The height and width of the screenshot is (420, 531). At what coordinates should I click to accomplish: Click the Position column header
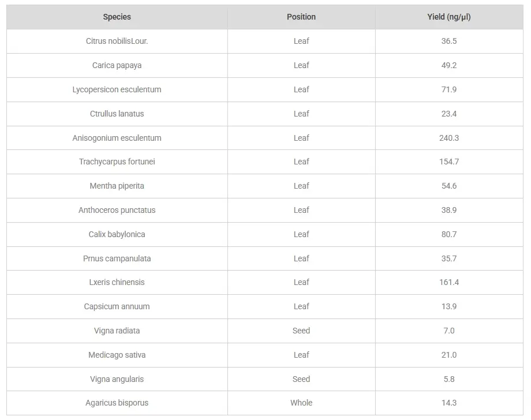pos(301,17)
